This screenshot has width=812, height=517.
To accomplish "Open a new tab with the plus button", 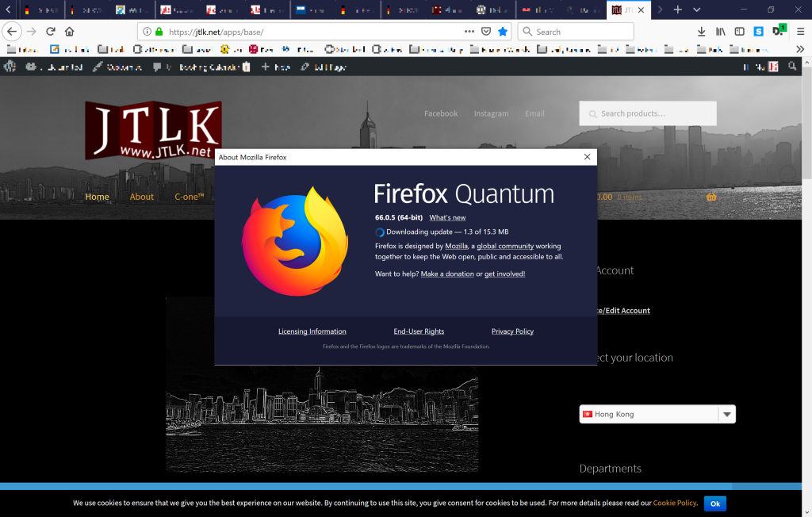I will [x=677, y=10].
